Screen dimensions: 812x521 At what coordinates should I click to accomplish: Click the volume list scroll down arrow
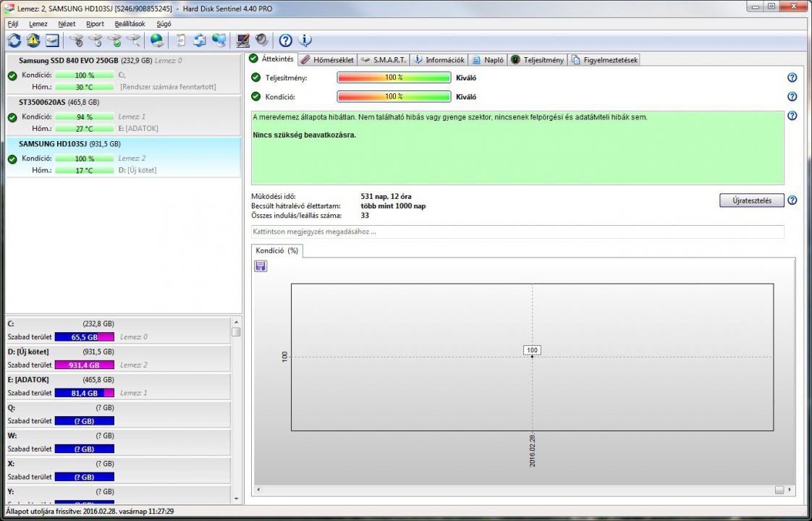(236, 499)
